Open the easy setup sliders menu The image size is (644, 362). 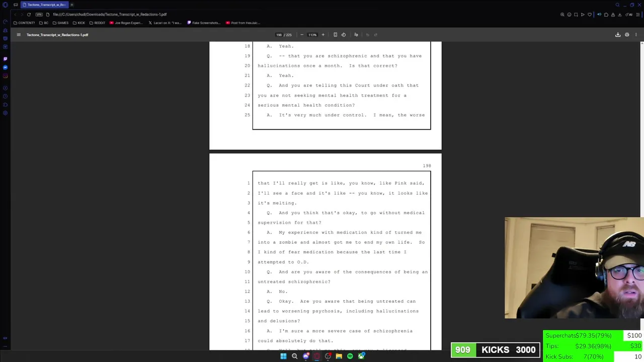tap(638, 15)
